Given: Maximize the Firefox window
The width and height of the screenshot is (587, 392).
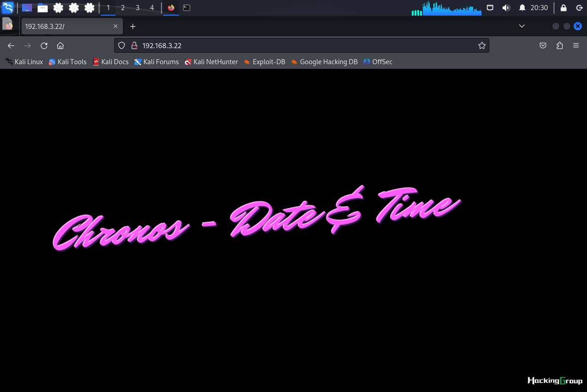Looking at the screenshot, I should click(567, 26).
